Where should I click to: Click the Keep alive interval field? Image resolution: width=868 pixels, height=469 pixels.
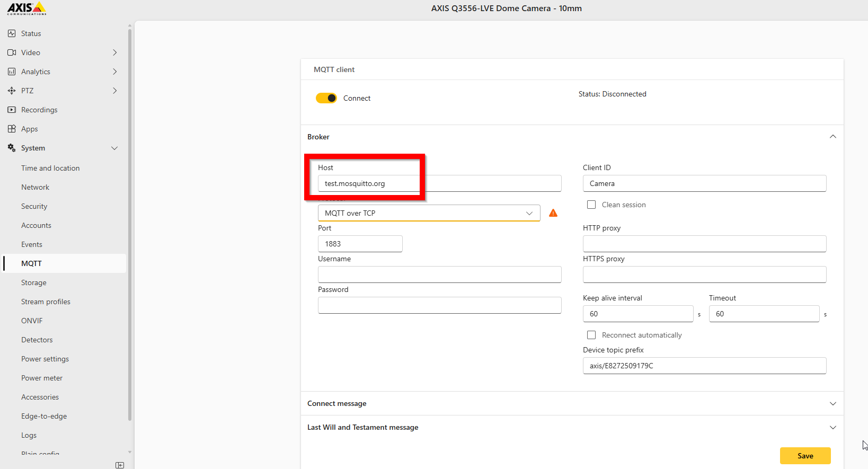(638, 314)
